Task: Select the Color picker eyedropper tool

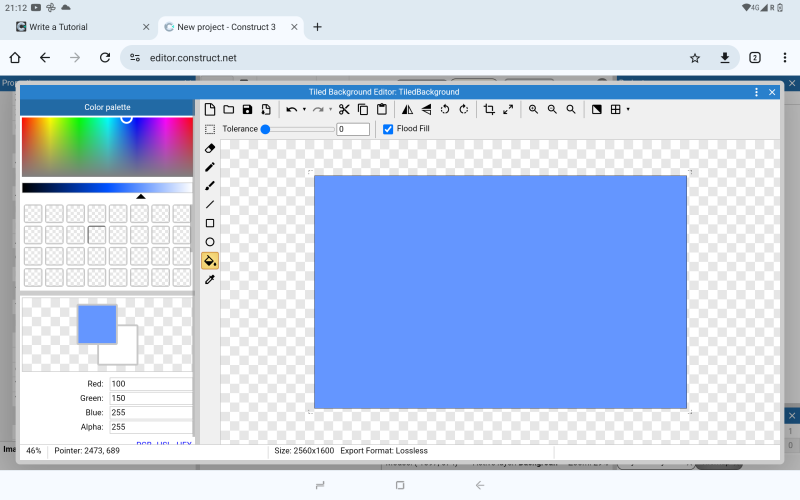Action: point(210,280)
